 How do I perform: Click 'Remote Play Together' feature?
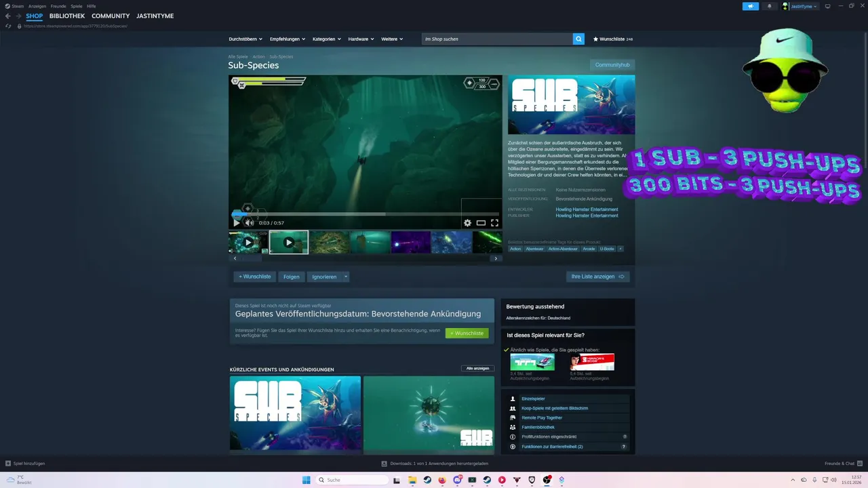pyautogui.click(x=542, y=418)
